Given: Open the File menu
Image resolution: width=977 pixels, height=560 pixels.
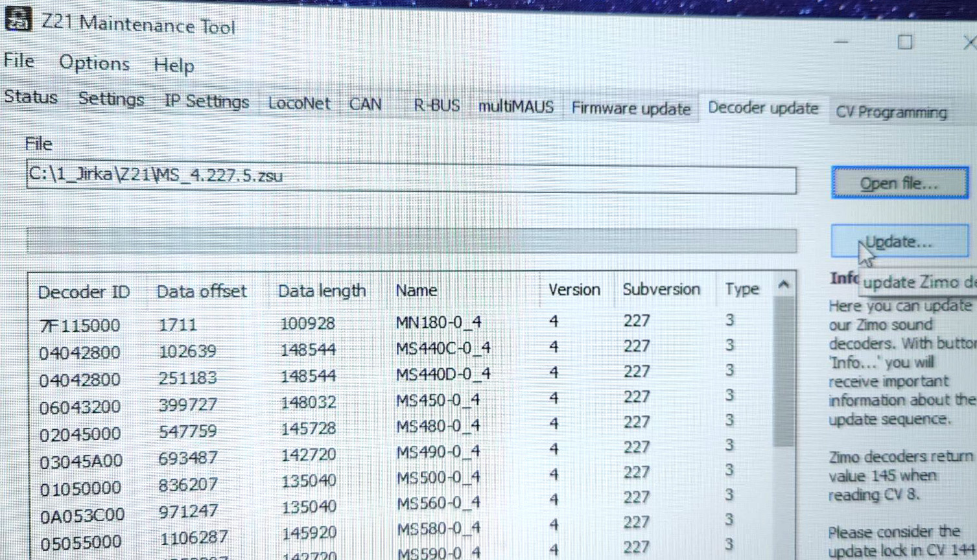Looking at the screenshot, I should [x=19, y=61].
